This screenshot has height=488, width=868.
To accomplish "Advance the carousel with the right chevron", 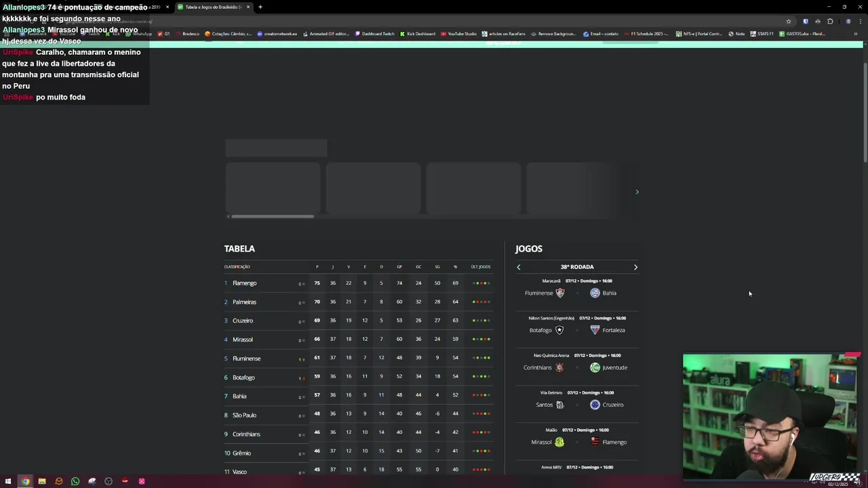I will pyautogui.click(x=637, y=192).
